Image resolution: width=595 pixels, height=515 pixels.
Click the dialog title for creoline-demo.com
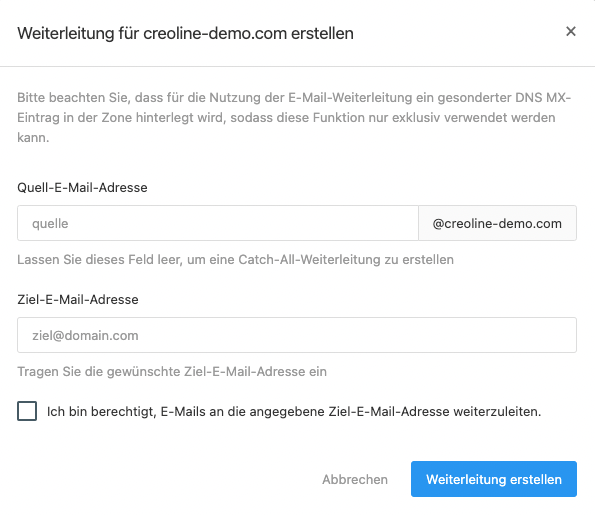click(185, 33)
